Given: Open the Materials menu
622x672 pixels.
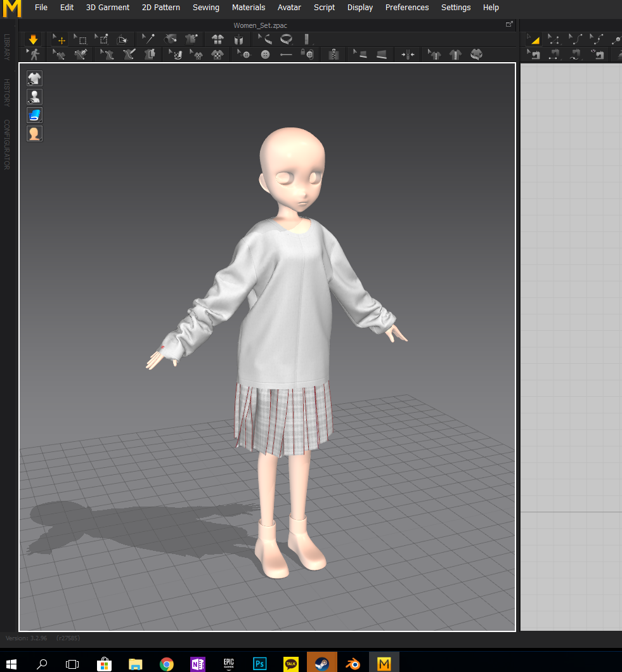Looking at the screenshot, I should tap(249, 8).
